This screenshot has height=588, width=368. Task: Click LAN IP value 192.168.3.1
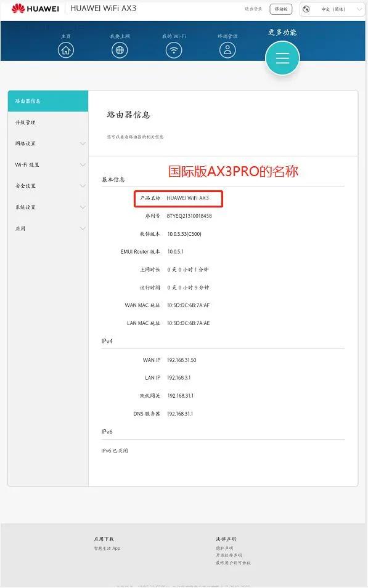point(179,377)
